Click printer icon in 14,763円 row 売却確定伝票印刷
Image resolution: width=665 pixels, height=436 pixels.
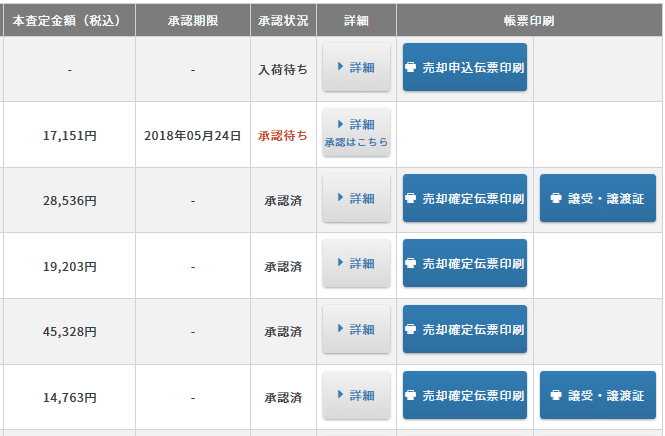[410, 395]
